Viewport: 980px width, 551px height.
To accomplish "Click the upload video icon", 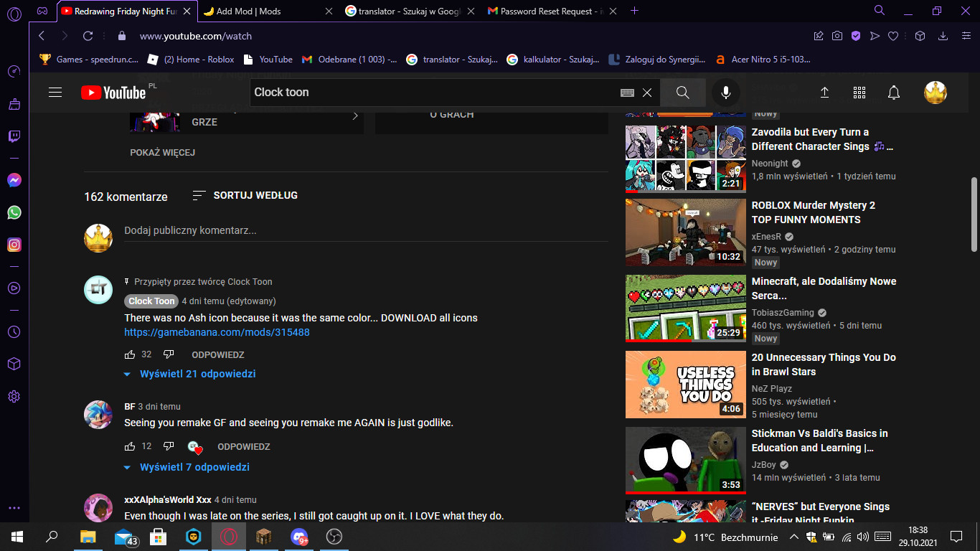I will click(x=824, y=93).
